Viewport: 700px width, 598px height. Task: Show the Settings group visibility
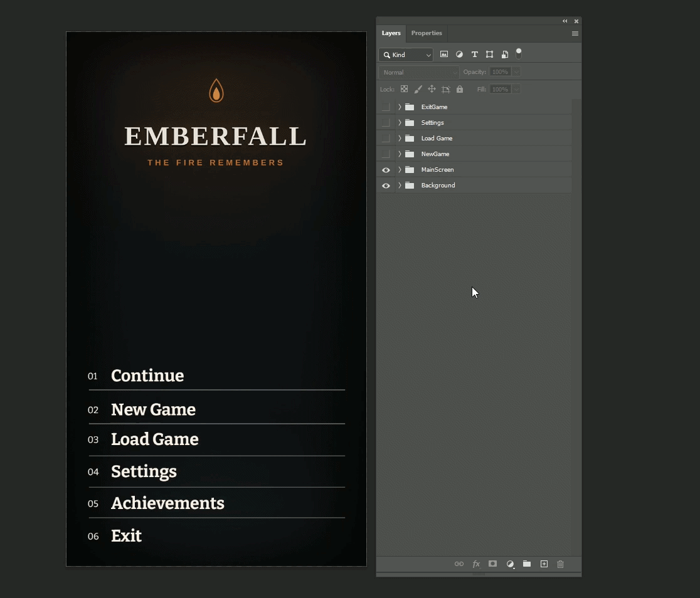(x=386, y=123)
